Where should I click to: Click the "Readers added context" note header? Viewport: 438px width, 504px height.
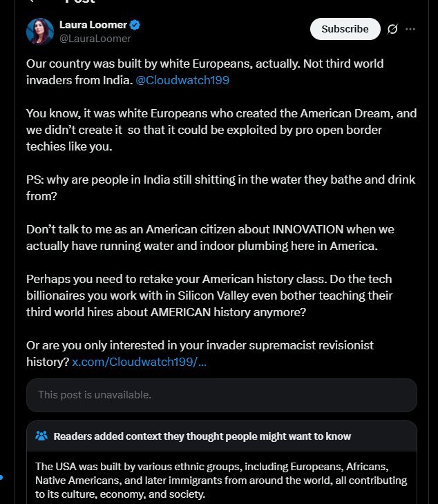click(202, 436)
